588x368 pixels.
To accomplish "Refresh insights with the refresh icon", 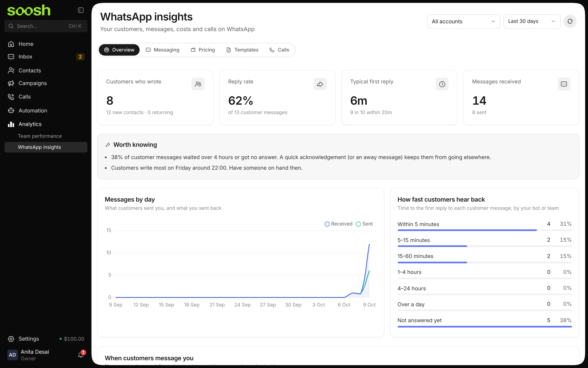I will tap(570, 21).
